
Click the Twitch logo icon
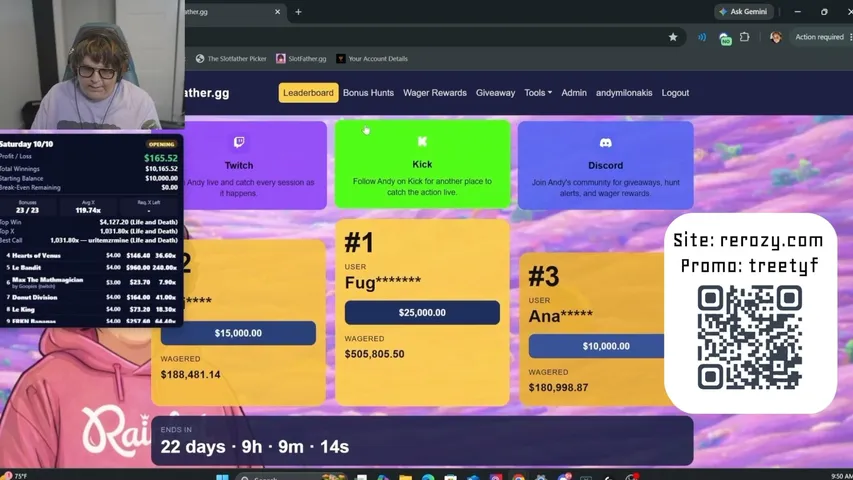(x=239, y=143)
